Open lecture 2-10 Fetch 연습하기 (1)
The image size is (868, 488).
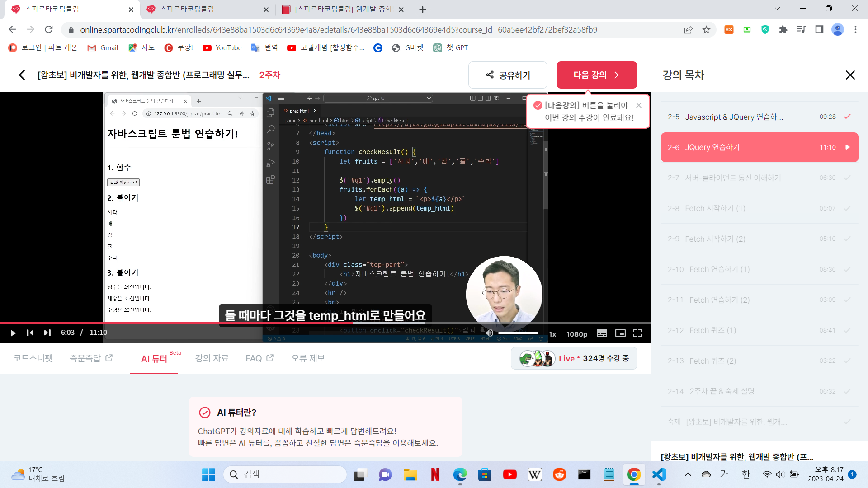[x=759, y=269]
